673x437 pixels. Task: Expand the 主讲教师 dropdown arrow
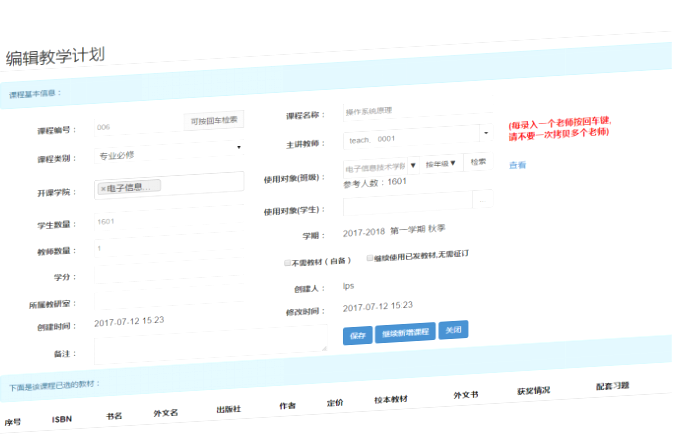click(485, 132)
